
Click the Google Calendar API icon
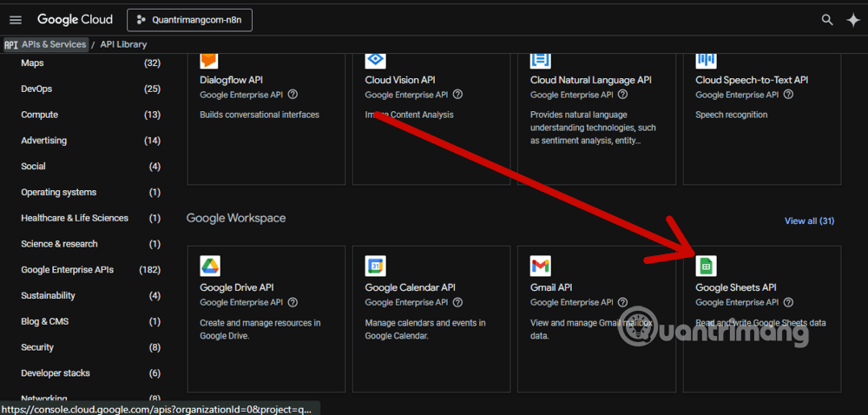tap(375, 266)
